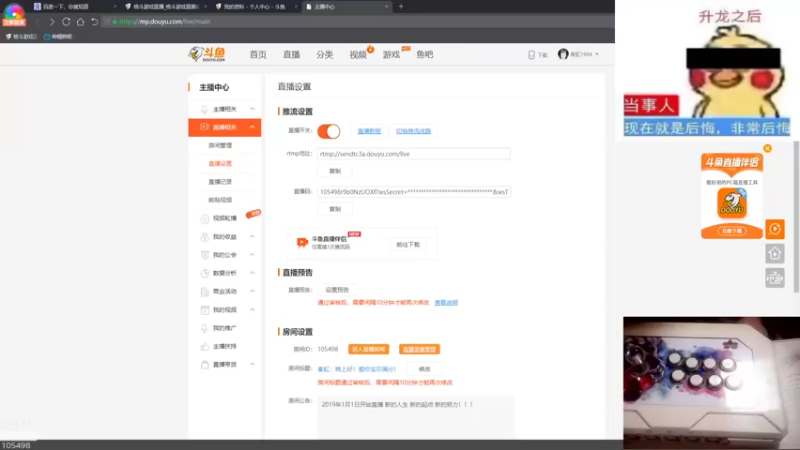Open 视频 in the top navigation
This screenshot has height=450, width=800.
coord(358,55)
